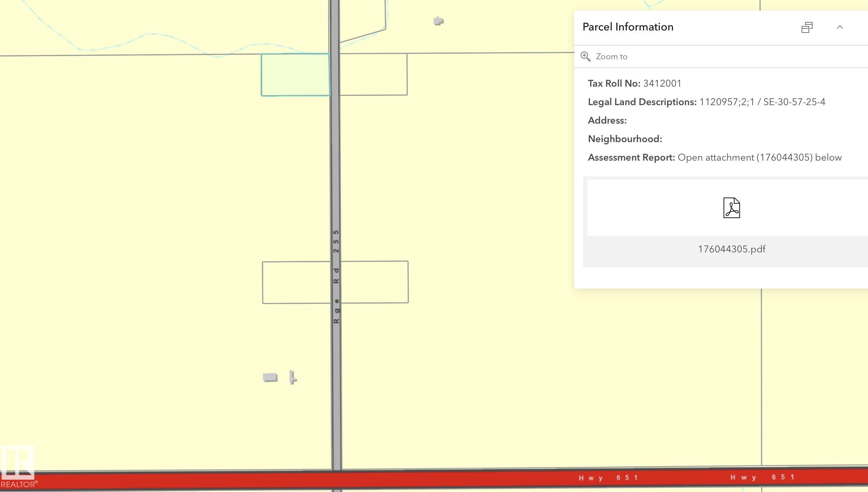This screenshot has width=868, height=492.
Task: Click the rightmost Hwy 651 label
Action: 762,477
